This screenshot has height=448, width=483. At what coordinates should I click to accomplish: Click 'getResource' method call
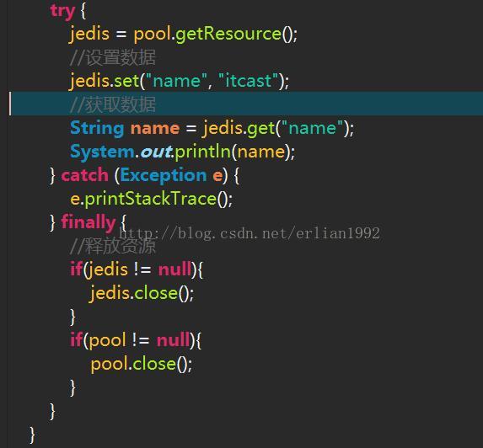pyautogui.click(x=228, y=34)
